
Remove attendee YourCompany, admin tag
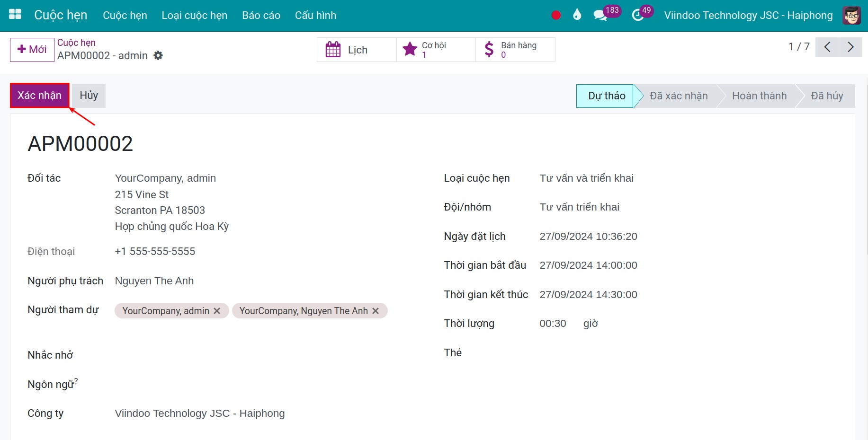coord(217,311)
